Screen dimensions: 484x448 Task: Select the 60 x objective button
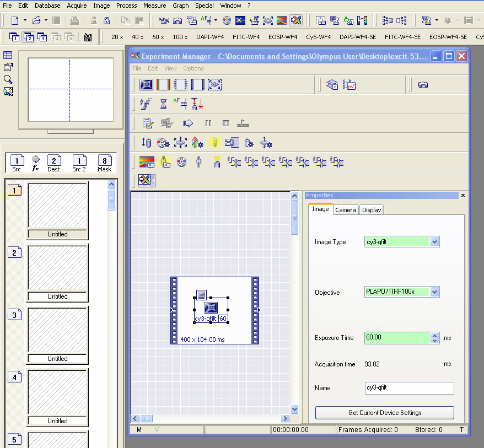158,37
